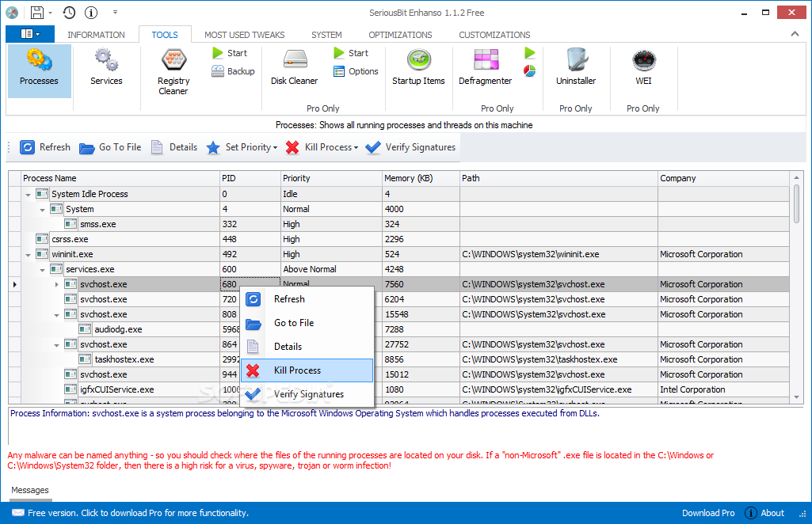Open the Services tool
Viewport: 812px width, 524px height.
[x=106, y=67]
